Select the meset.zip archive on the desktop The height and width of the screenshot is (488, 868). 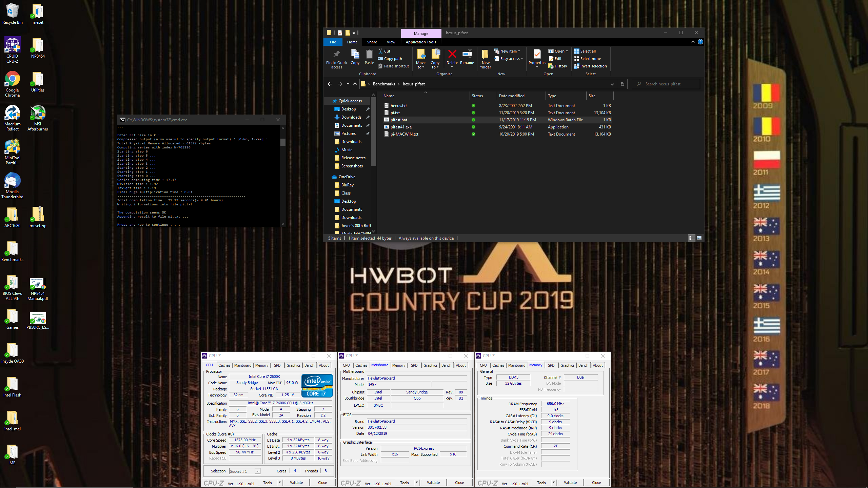(x=38, y=217)
